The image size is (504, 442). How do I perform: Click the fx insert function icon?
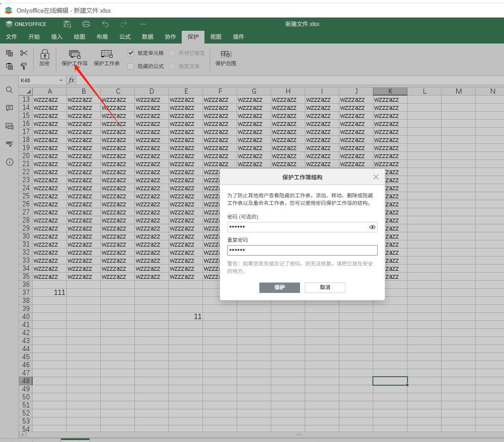click(71, 80)
